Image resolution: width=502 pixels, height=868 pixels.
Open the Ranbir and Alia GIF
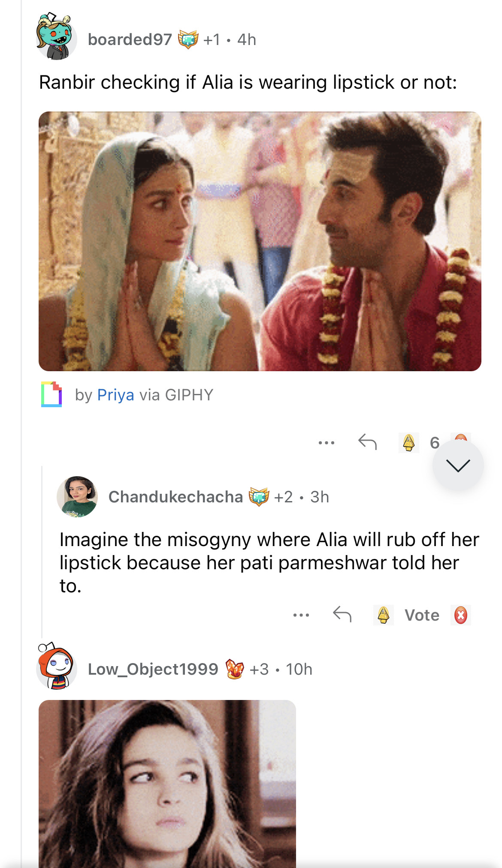click(260, 241)
